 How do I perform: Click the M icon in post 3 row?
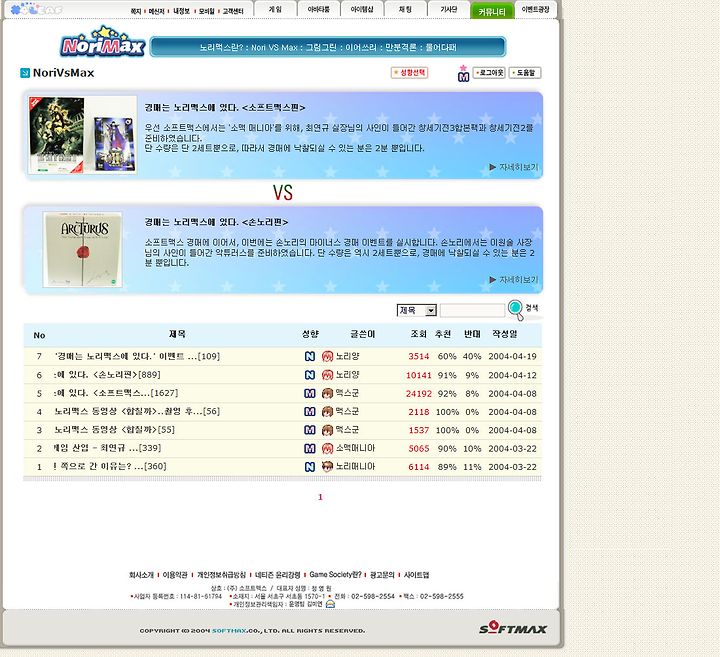(x=310, y=430)
